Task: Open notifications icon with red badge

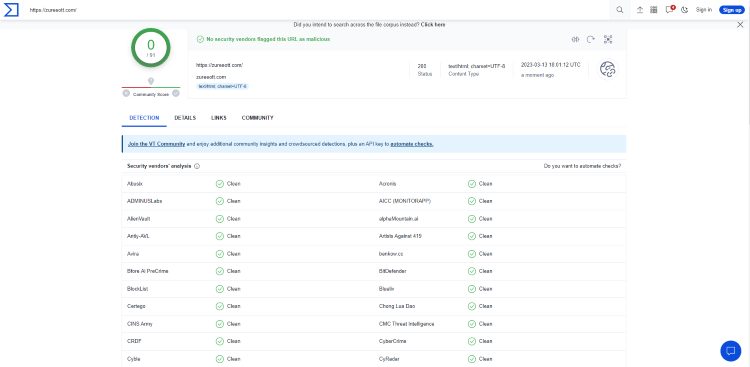Action: click(x=670, y=10)
